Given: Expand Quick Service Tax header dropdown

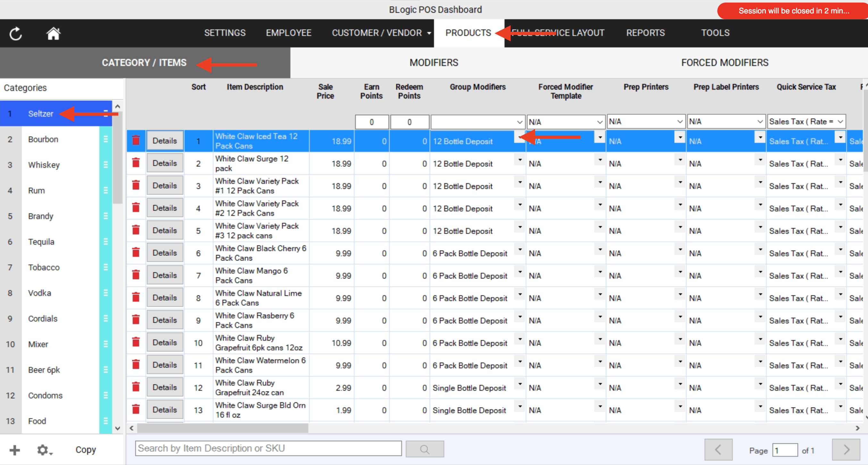Looking at the screenshot, I should tap(840, 122).
